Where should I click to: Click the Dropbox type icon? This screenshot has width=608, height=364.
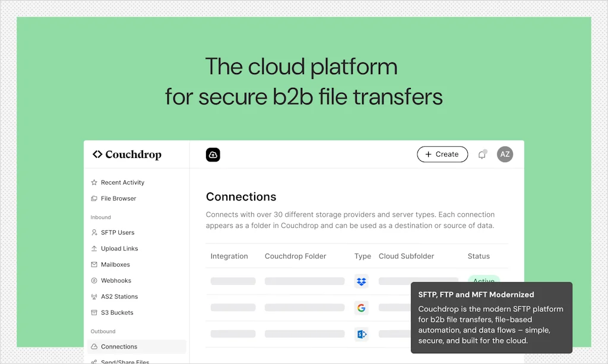pos(362,281)
